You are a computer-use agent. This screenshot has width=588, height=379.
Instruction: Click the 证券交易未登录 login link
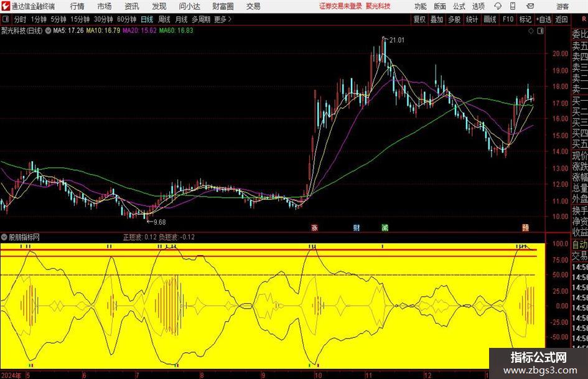[x=340, y=6]
